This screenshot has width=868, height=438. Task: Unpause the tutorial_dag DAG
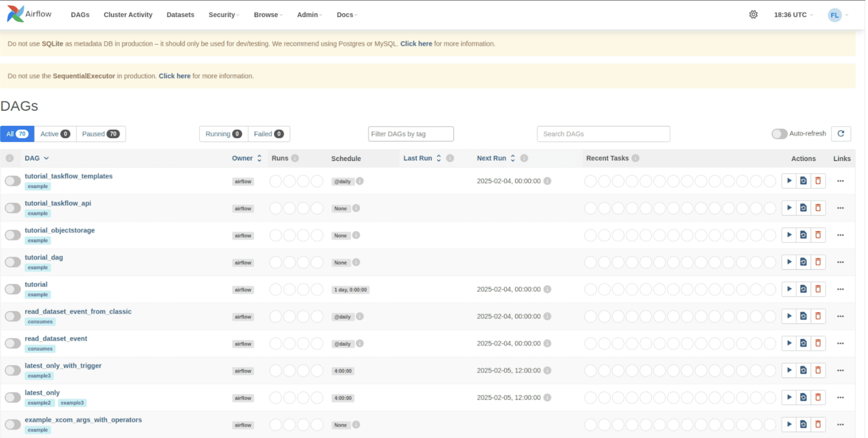(x=13, y=262)
